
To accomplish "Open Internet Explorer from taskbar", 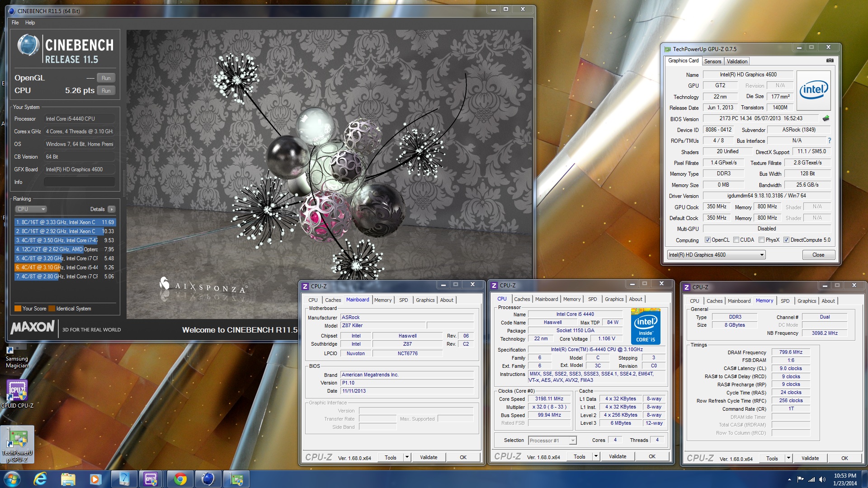I will coord(40,479).
